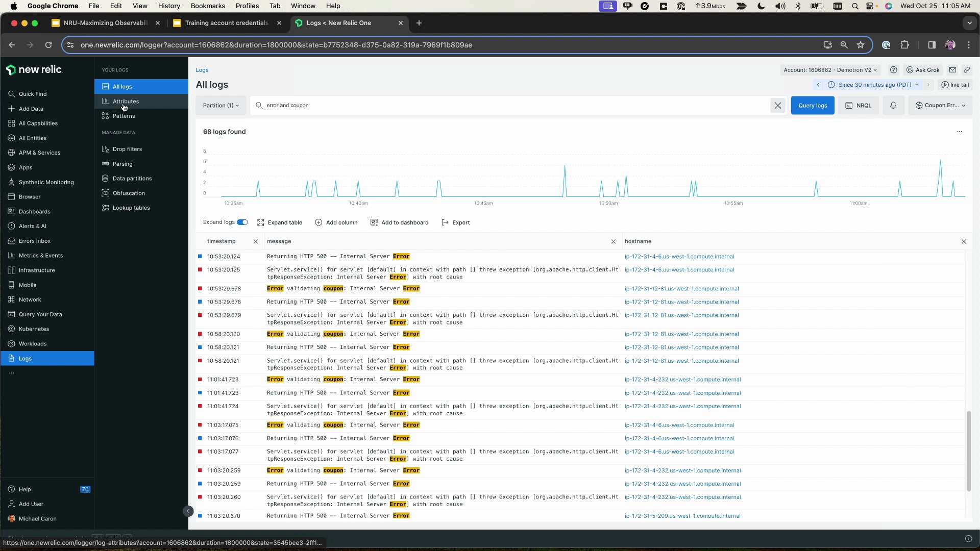
Task: Shift time range backward arrow
Action: coord(818,85)
